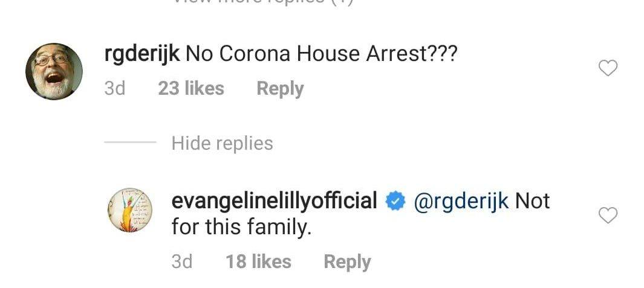Click the dash line beside Hide replies
Image resolution: width=644 pixels, height=288 pixels.
click(130, 143)
